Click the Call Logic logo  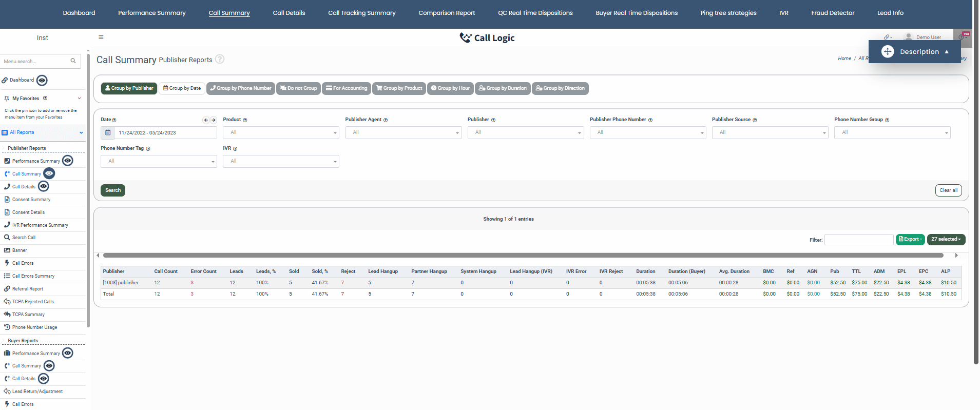coord(487,37)
